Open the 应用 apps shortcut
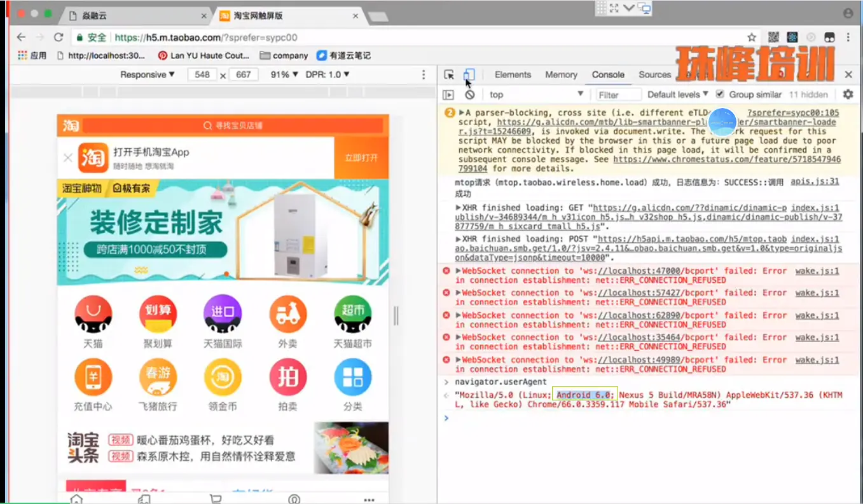Image resolution: width=863 pixels, height=504 pixels. tap(32, 56)
